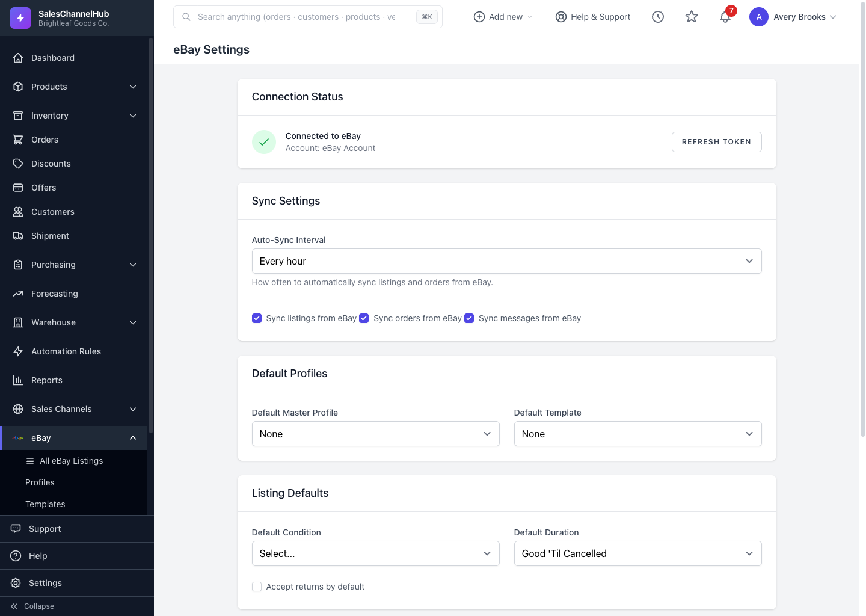Click the Settings gear icon in sidebar
The height and width of the screenshot is (616, 866).
pos(16,583)
